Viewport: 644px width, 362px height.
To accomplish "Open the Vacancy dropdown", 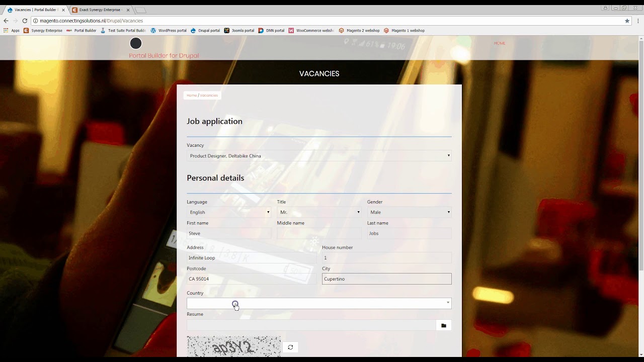I will (x=319, y=156).
